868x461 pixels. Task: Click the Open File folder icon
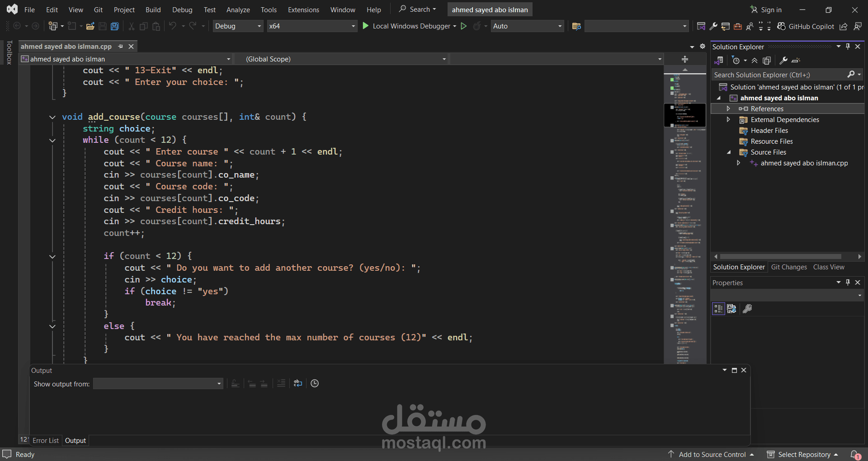point(90,26)
